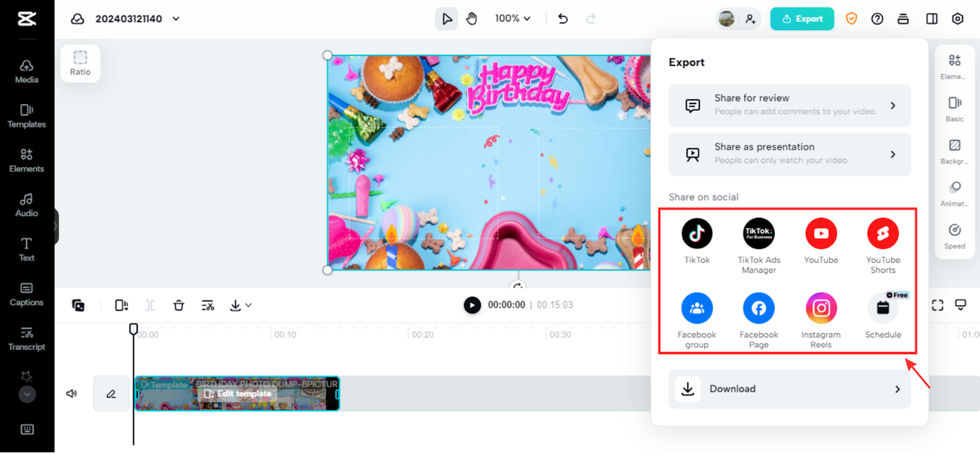Toggle fullscreen preview
980x456 pixels.
point(937,305)
